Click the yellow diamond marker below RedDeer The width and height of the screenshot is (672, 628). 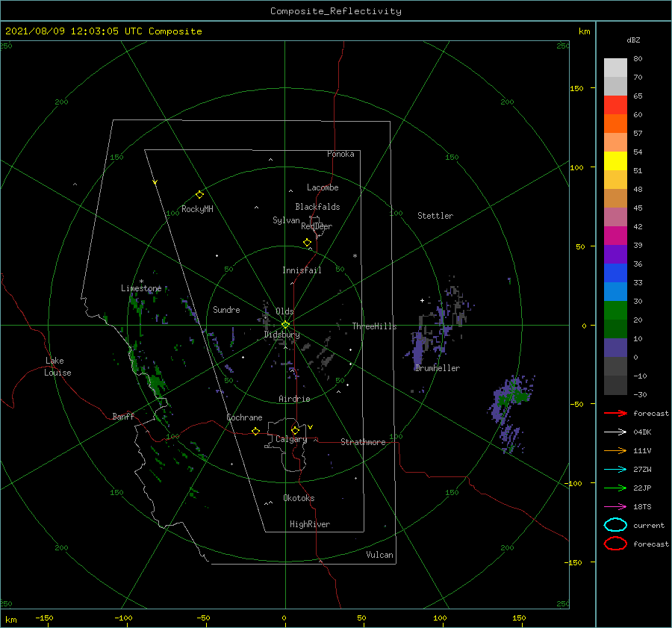(x=307, y=243)
